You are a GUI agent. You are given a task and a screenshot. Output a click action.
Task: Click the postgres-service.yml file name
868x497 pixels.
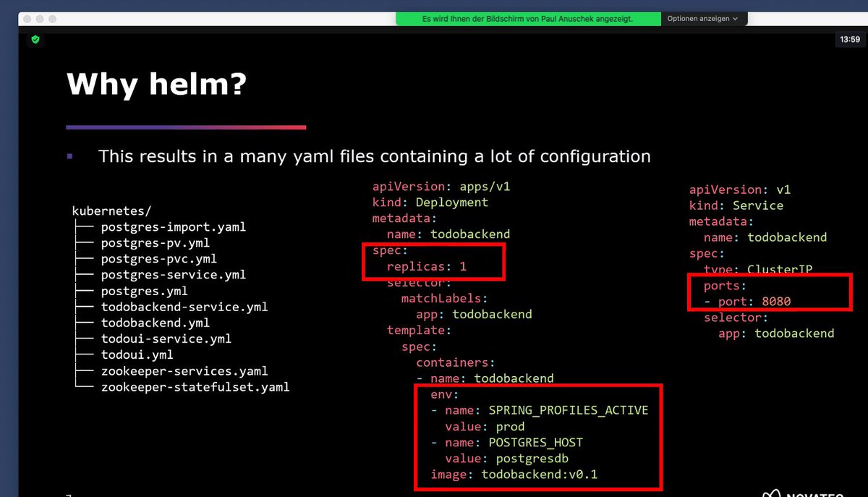pos(174,275)
